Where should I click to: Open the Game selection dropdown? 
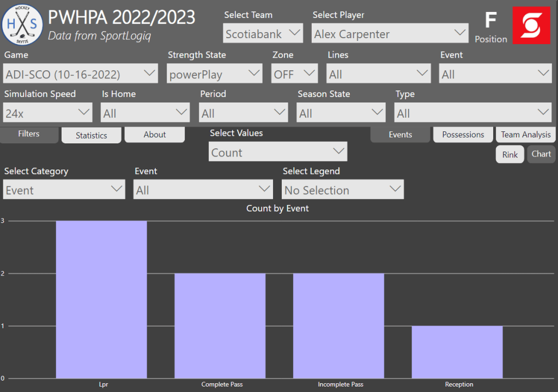tap(81, 74)
